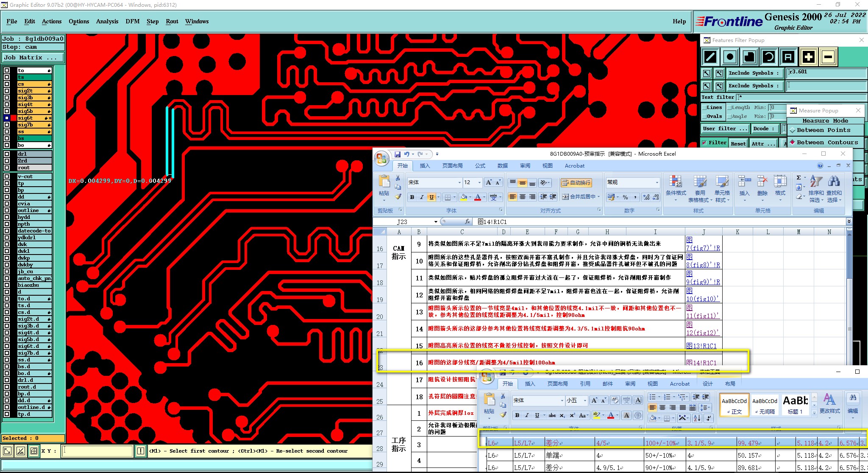Select the line feature filter icon
The width and height of the screenshot is (868, 473).
(x=710, y=57)
